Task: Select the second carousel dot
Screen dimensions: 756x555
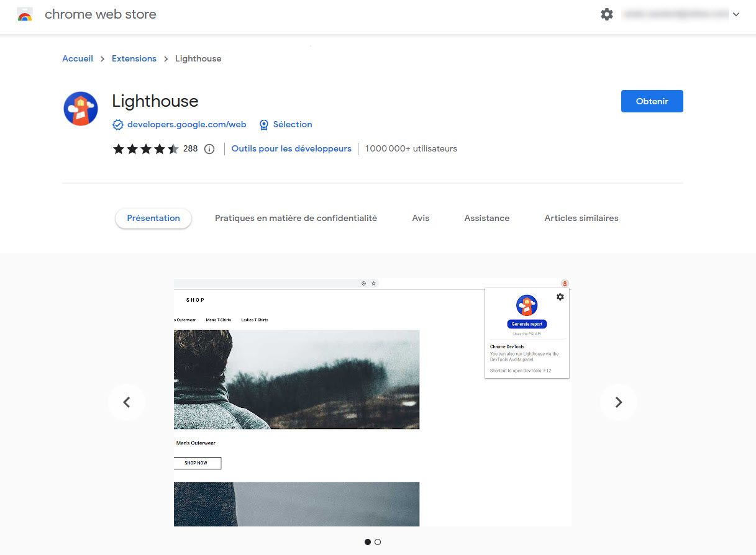Action: pos(378,541)
